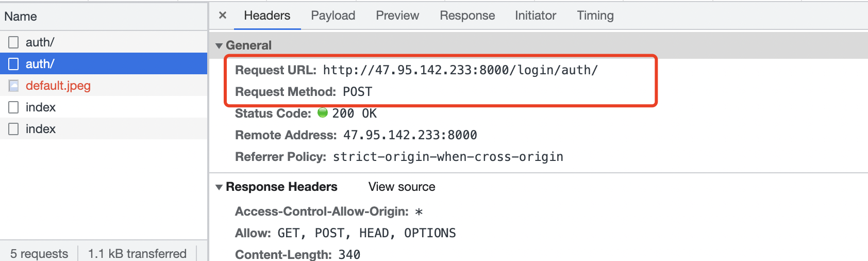
Task: Show the Timing tab
Action: coord(595,15)
